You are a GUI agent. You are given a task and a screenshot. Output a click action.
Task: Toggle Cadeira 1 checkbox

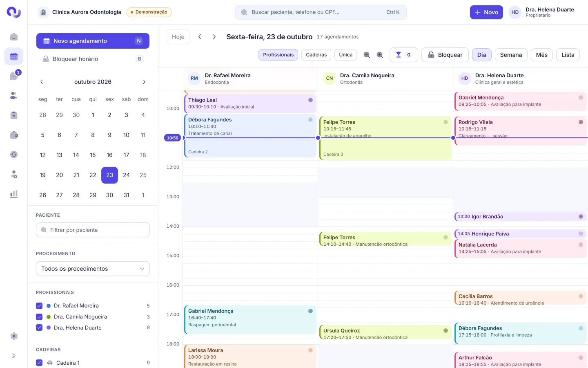pos(39,363)
